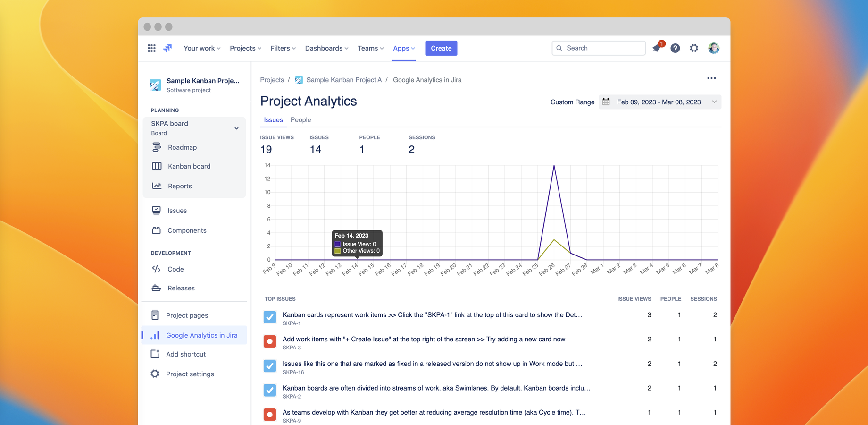
Task: Click the ISSUE VIEWS stat value 19
Action: click(266, 150)
